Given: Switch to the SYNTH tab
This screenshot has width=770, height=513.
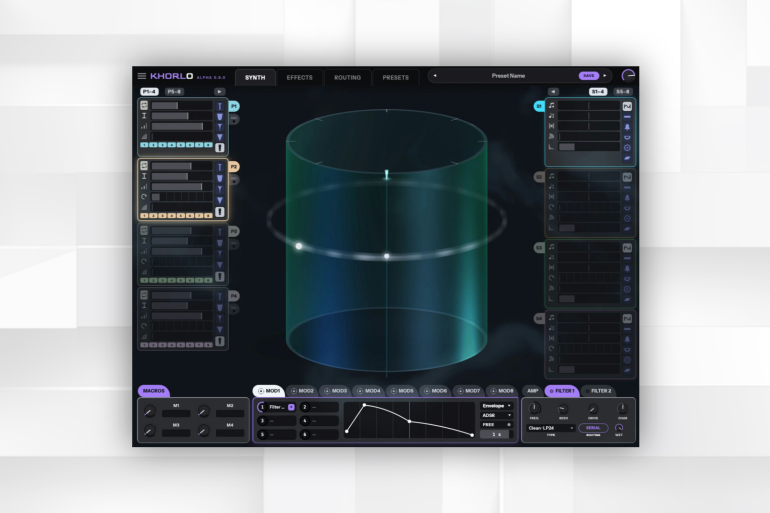Looking at the screenshot, I should pos(255,78).
